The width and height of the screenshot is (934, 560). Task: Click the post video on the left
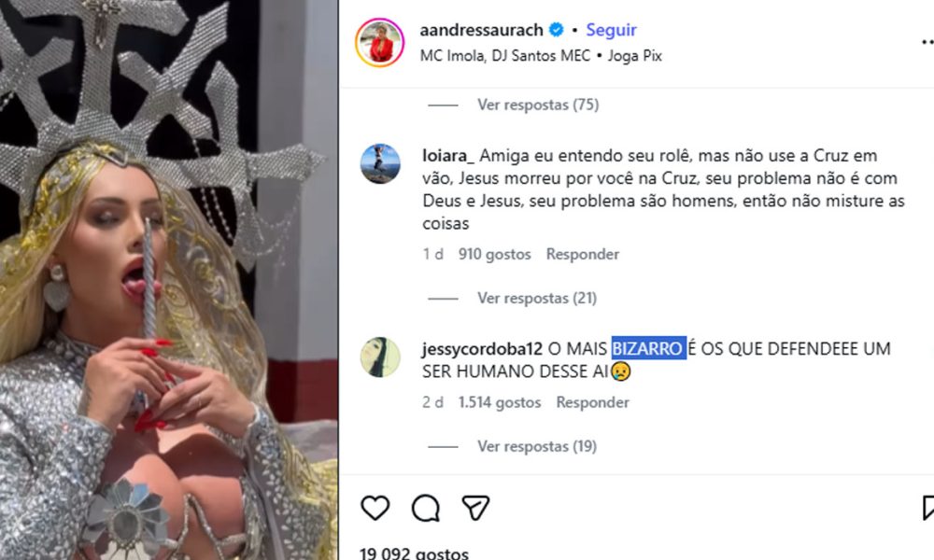coord(168,280)
